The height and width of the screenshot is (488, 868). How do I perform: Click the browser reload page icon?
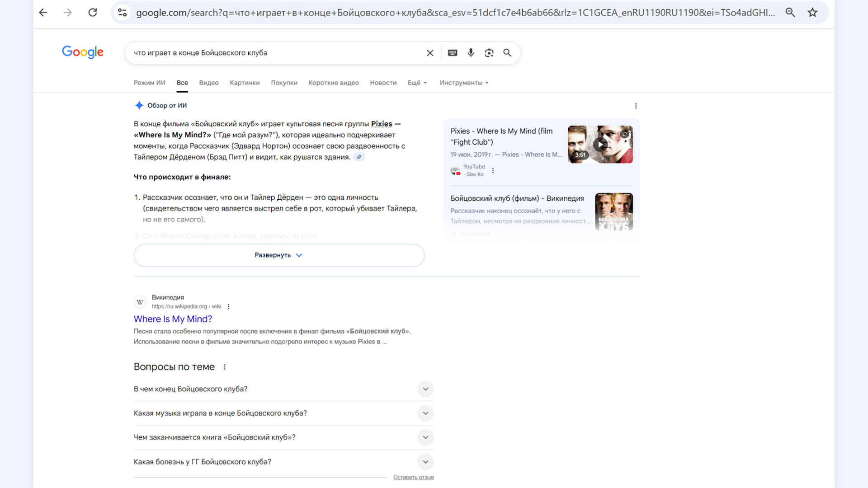point(93,13)
